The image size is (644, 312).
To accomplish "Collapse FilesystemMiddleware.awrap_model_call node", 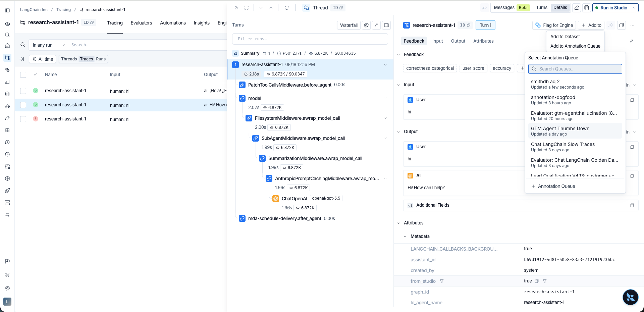I will tap(385, 118).
